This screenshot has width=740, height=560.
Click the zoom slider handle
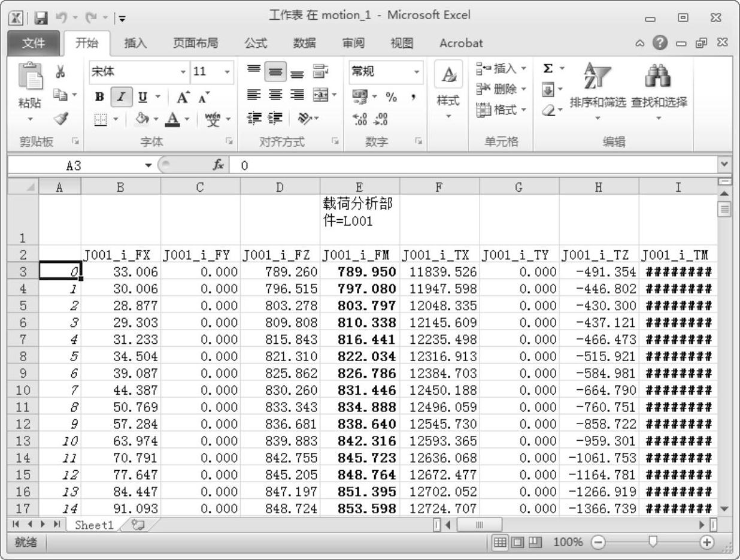[x=653, y=542]
